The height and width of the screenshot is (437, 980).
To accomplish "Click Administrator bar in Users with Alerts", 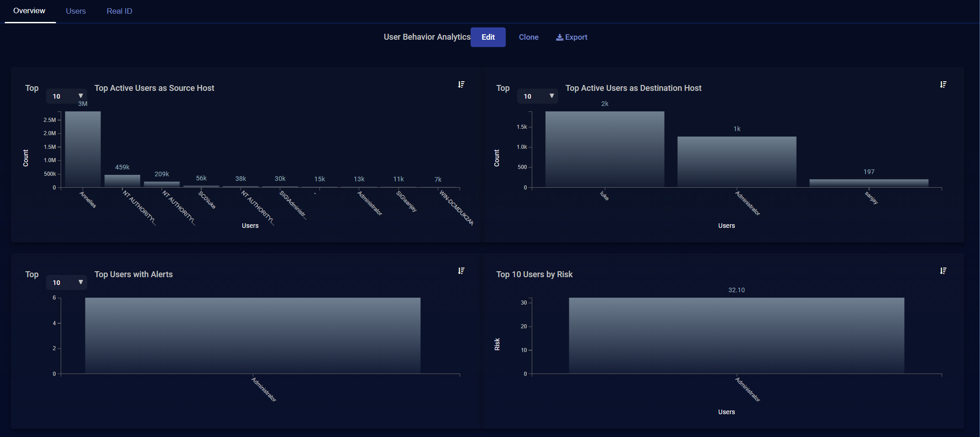I will pyautogui.click(x=252, y=336).
